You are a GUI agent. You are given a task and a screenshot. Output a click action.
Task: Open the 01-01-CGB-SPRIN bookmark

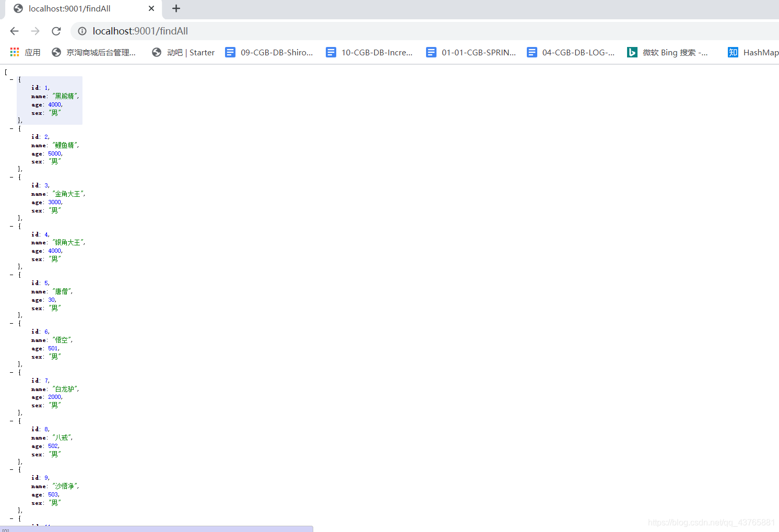click(471, 52)
